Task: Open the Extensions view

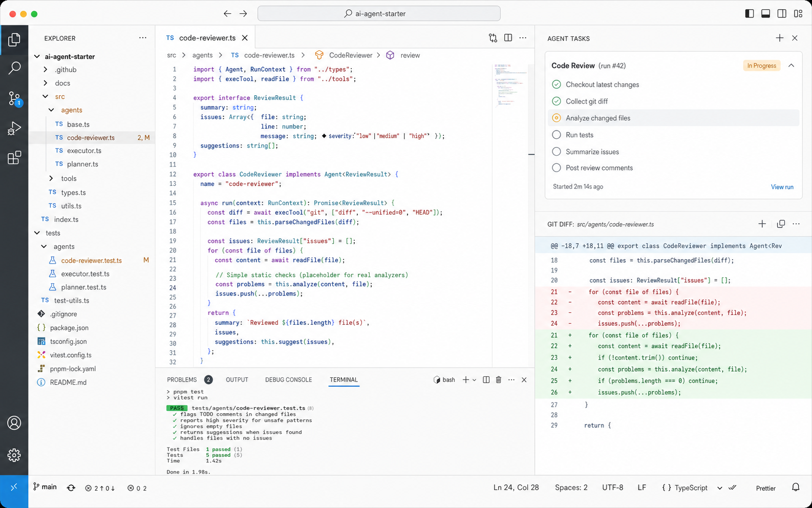Action: click(x=14, y=158)
